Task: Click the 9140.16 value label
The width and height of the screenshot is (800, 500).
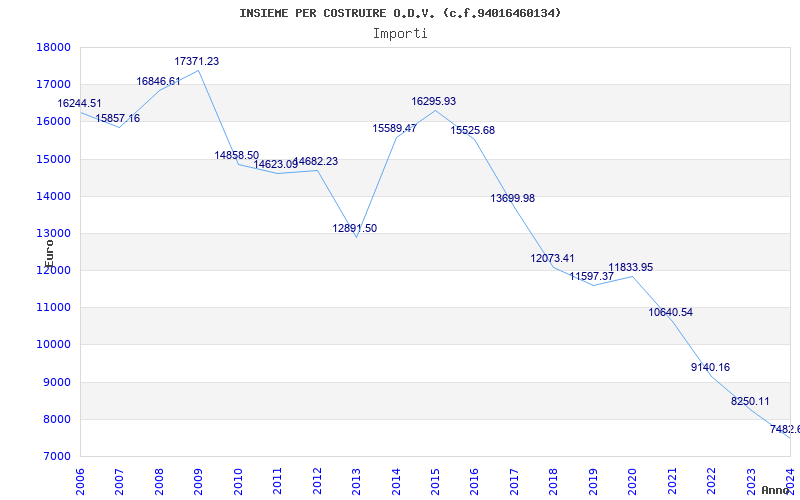Action: point(710,367)
